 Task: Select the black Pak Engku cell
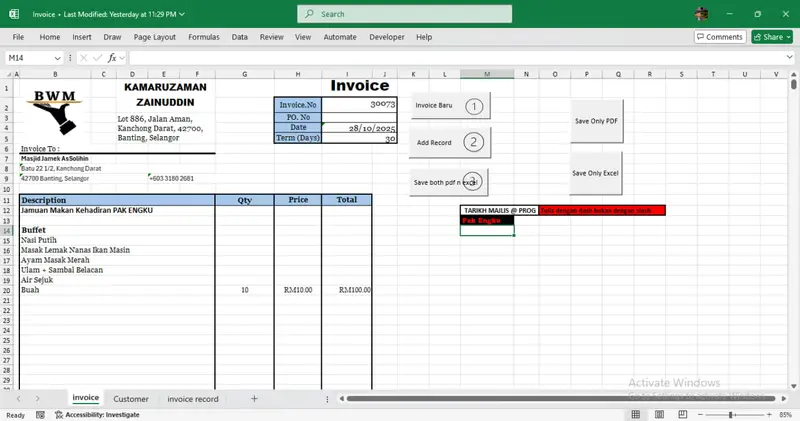click(487, 220)
